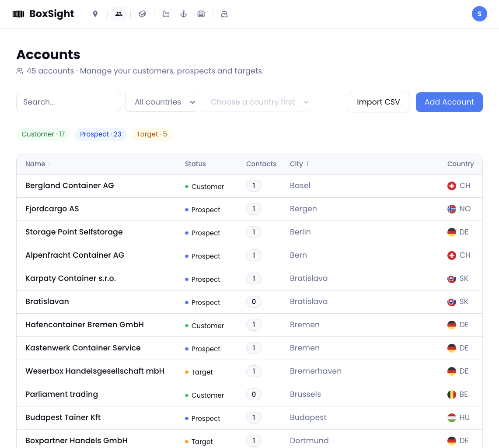Open the container box icon in navbar
499x448 pixels.
pos(142,14)
